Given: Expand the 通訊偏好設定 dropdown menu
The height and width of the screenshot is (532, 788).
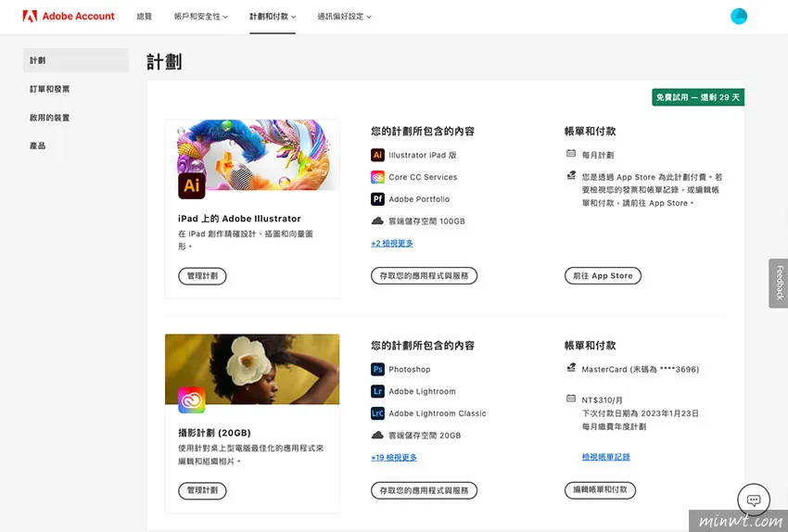Looking at the screenshot, I should click(x=345, y=17).
